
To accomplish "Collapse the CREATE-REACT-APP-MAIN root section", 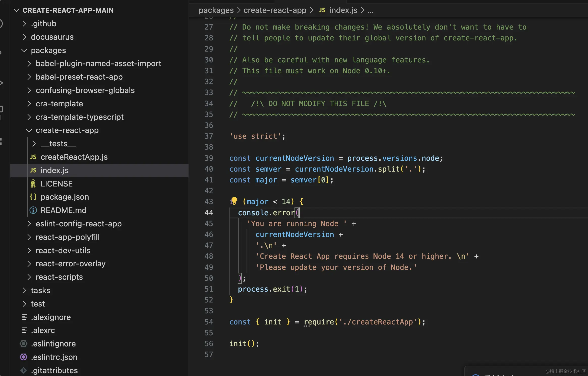I will coord(17,10).
